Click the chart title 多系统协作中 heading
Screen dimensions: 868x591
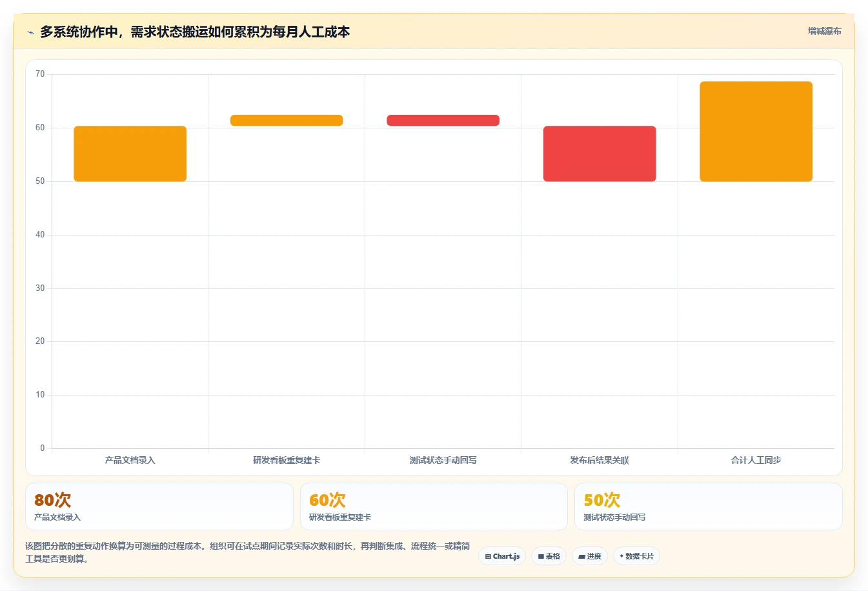click(x=195, y=32)
